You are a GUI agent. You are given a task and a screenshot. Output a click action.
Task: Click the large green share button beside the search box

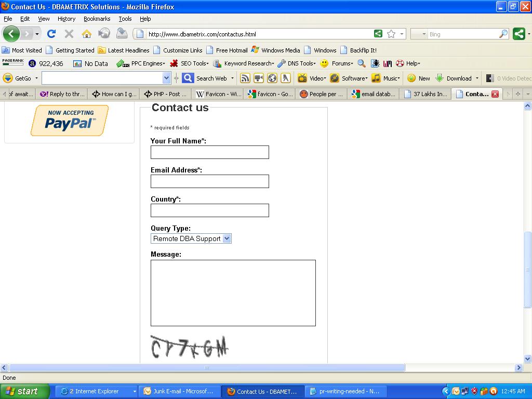pyautogui.click(x=519, y=34)
